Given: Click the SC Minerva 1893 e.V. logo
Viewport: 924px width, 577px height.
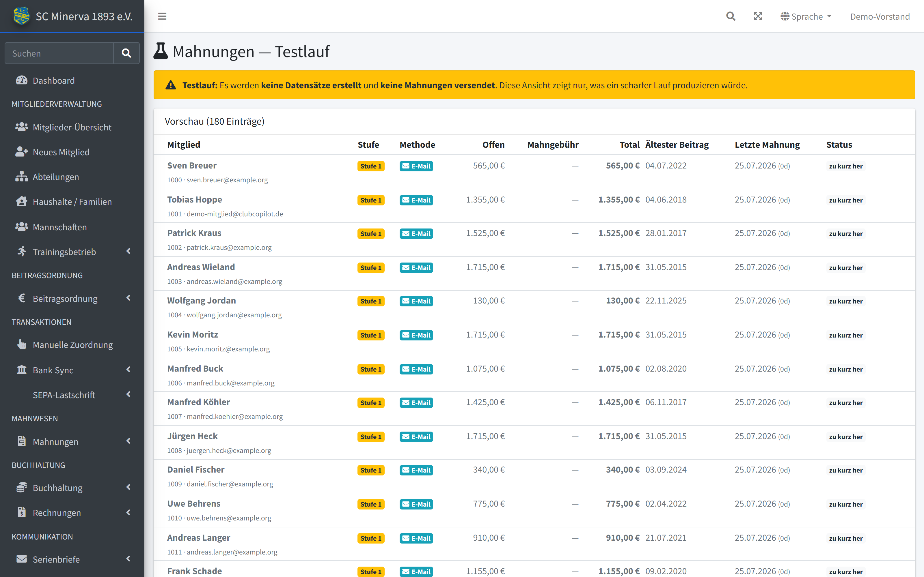Looking at the screenshot, I should point(21,16).
